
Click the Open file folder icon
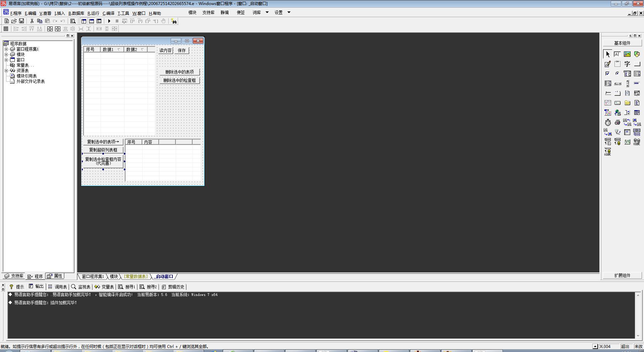pyautogui.click(x=14, y=21)
